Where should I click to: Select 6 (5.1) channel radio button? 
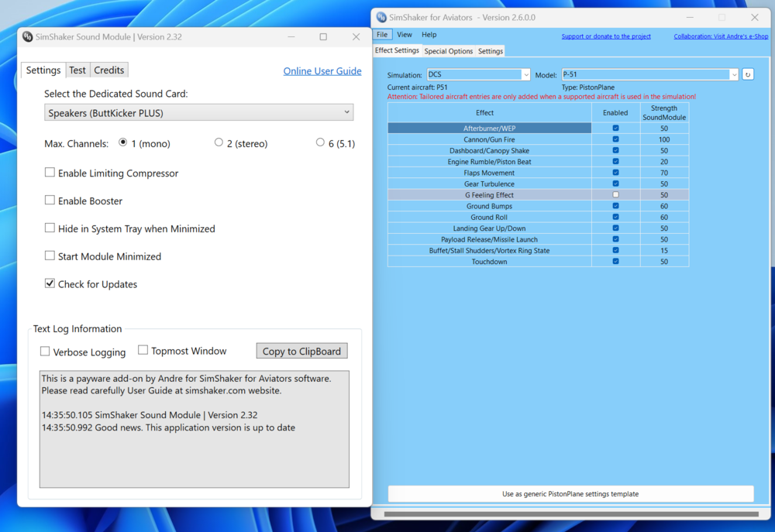(x=320, y=142)
